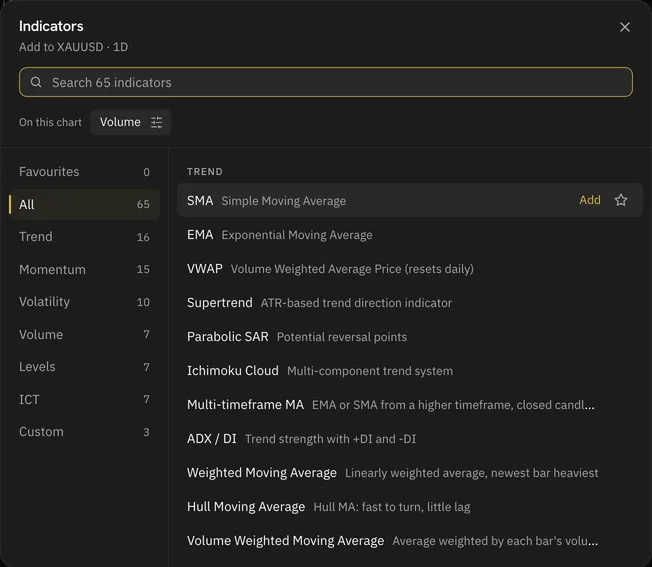This screenshot has width=652, height=567.
Task: Favourite the SMA indicator with star
Action: click(621, 200)
